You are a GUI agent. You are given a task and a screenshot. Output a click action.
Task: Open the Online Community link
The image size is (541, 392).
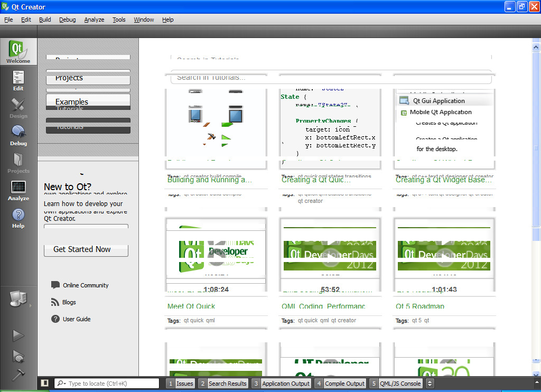86,285
